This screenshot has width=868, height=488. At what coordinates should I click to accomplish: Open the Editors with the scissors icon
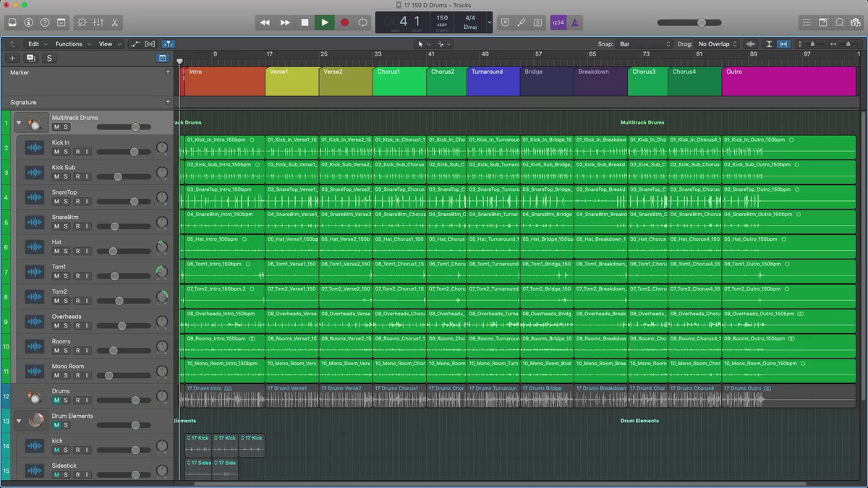click(115, 22)
